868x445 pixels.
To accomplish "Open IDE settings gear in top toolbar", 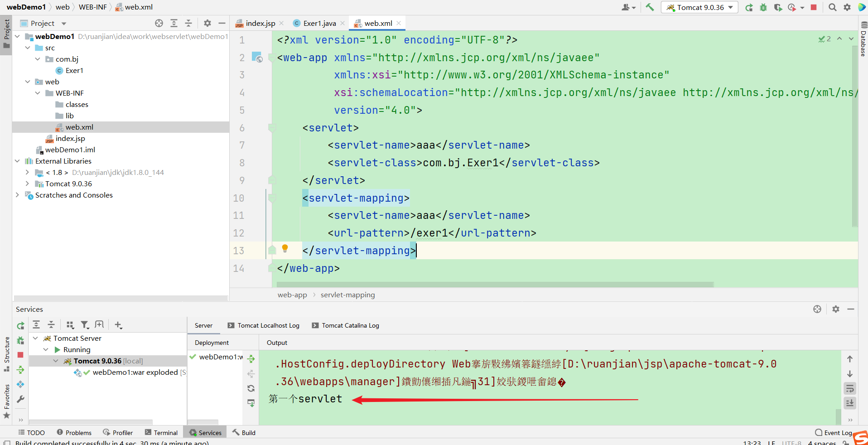I will pos(847,7).
